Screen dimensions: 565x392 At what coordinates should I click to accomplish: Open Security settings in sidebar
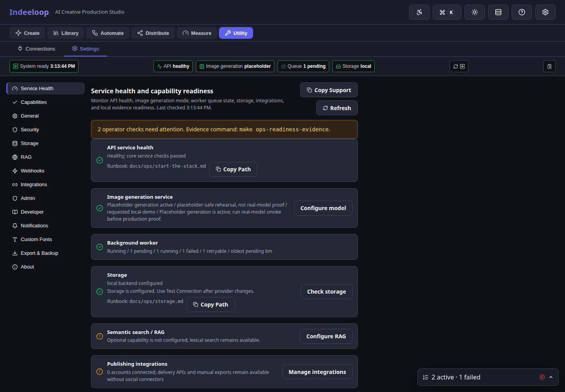click(46, 130)
